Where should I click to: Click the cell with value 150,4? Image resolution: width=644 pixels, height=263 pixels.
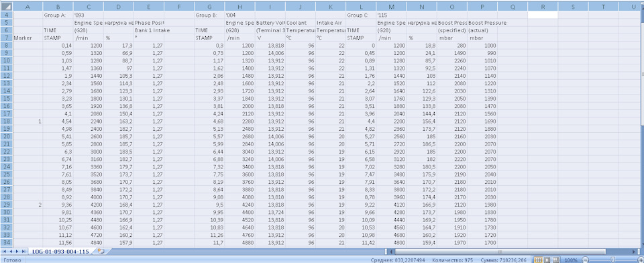pyautogui.click(x=119, y=114)
